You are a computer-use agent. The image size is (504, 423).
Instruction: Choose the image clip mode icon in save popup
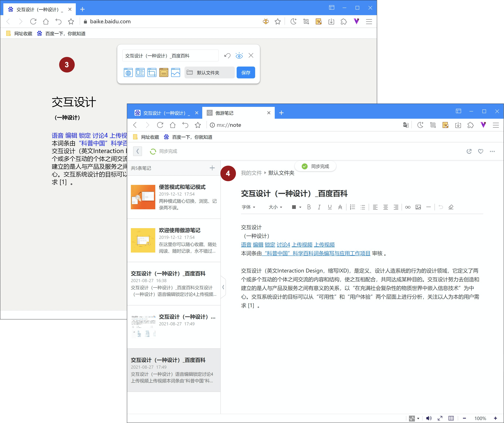click(x=175, y=72)
